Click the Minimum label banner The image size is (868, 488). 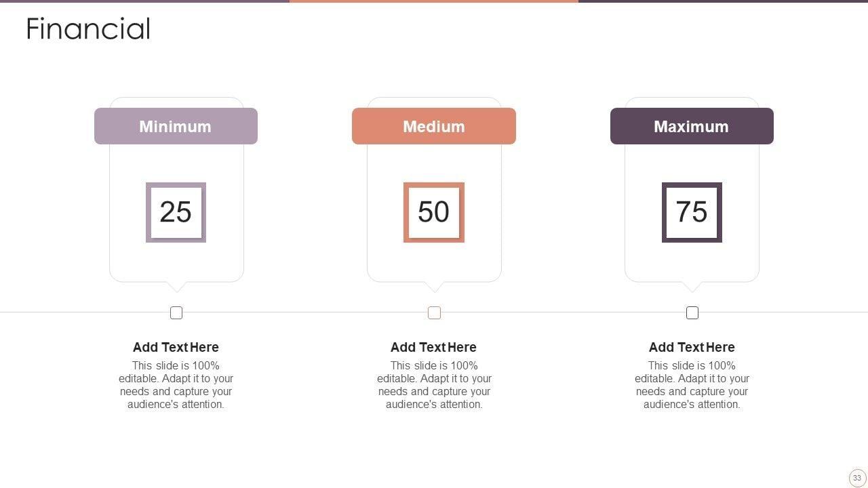click(176, 126)
